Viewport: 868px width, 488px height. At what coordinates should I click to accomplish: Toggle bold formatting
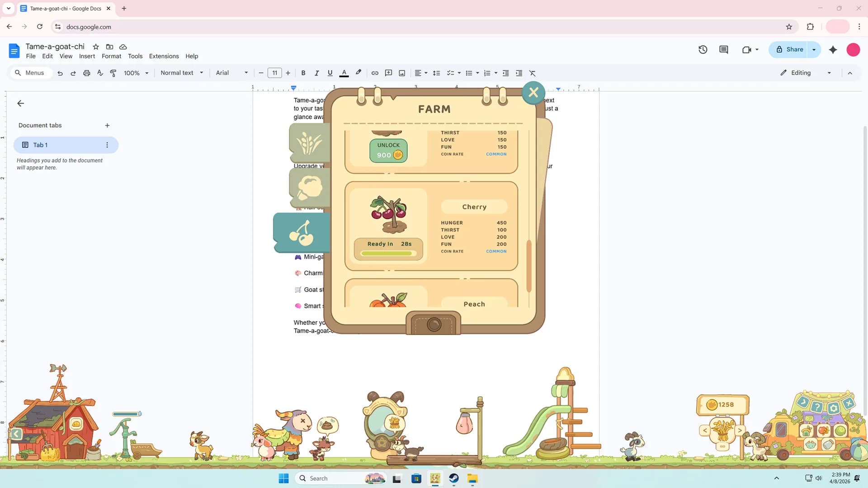pyautogui.click(x=303, y=73)
